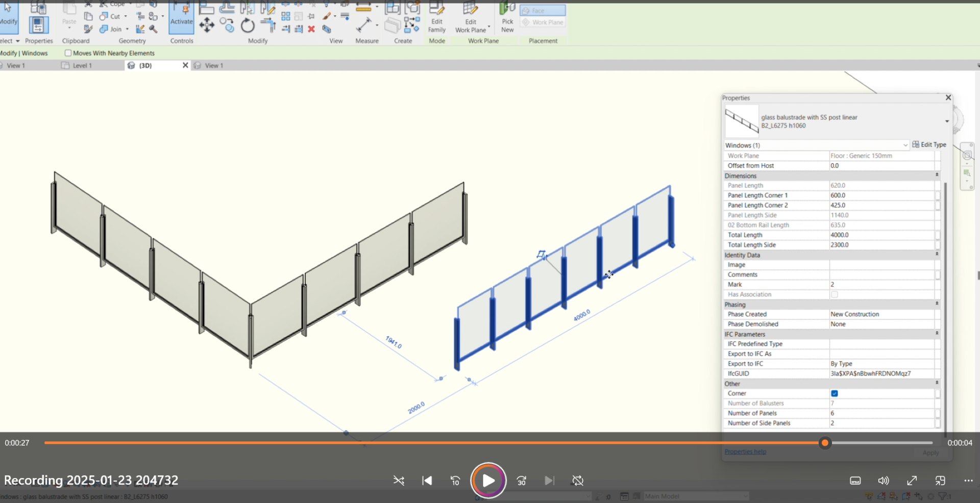Check Moves With Nearby Elements

pos(68,53)
